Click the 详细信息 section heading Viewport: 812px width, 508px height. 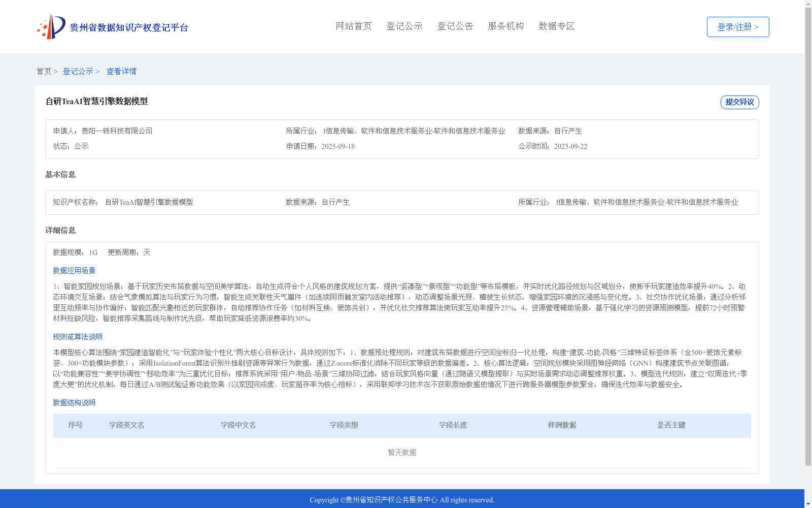click(60, 231)
